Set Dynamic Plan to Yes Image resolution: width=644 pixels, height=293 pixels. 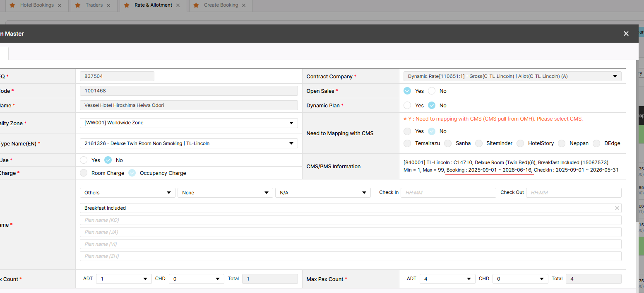[x=408, y=105]
